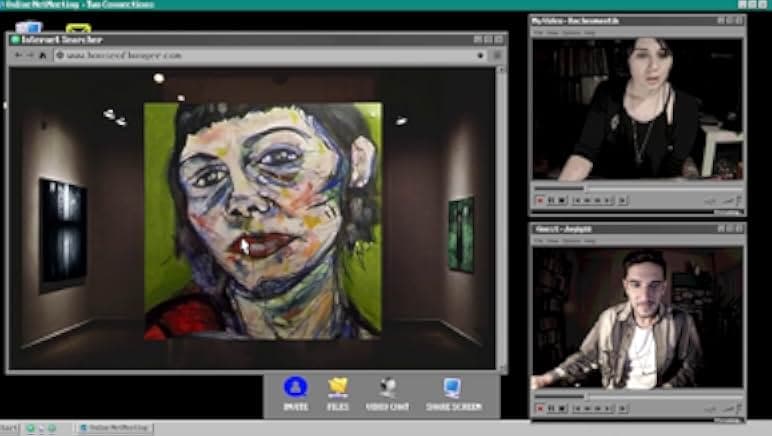Click the browser home button

pyautogui.click(x=42, y=55)
